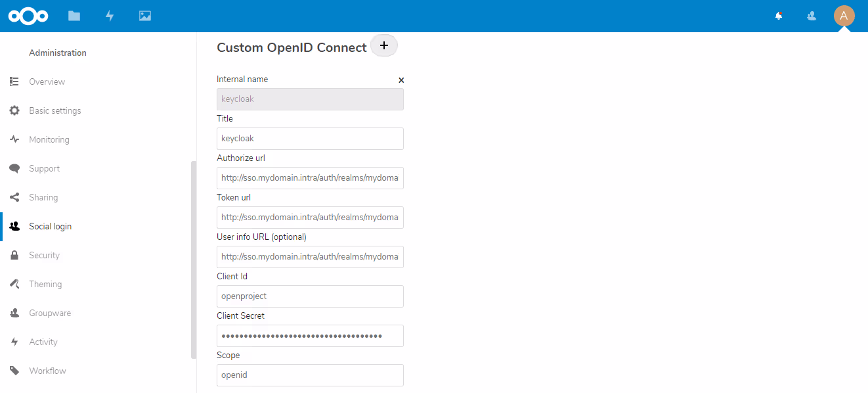Select Monitoring in the sidebar

click(49, 139)
